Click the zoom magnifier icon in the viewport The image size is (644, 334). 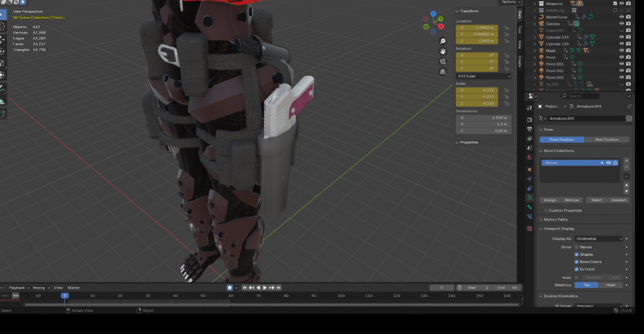coord(443,40)
